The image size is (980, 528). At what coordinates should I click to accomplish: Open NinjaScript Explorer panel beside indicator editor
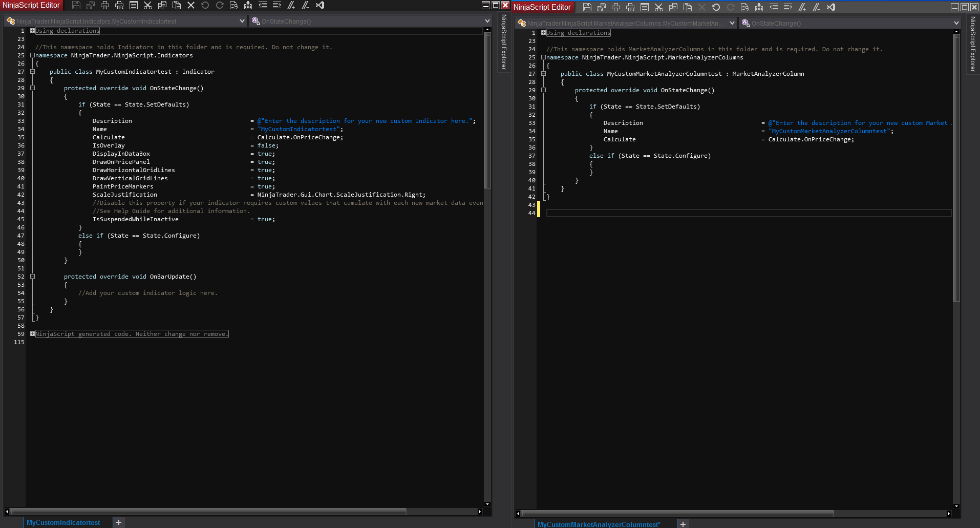coord(503,42)
